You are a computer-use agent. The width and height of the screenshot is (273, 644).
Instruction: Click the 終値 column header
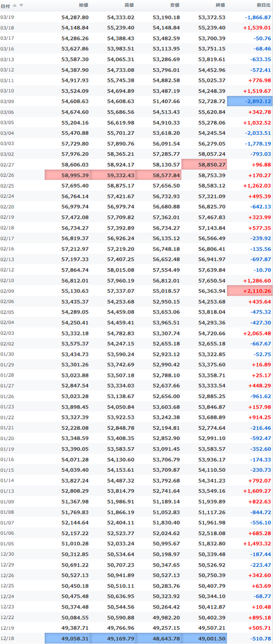click(220, 5)
